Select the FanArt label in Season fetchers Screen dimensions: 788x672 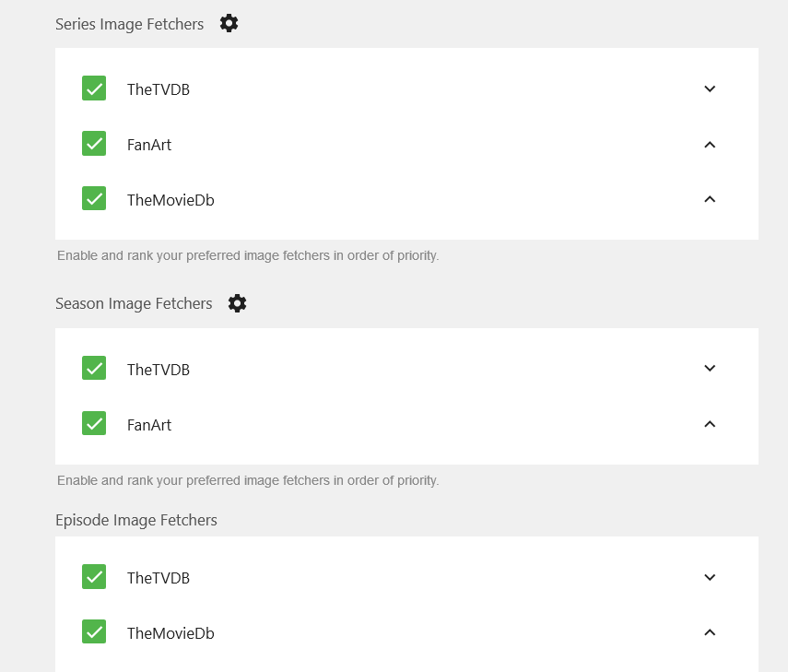tap(149, 425)
